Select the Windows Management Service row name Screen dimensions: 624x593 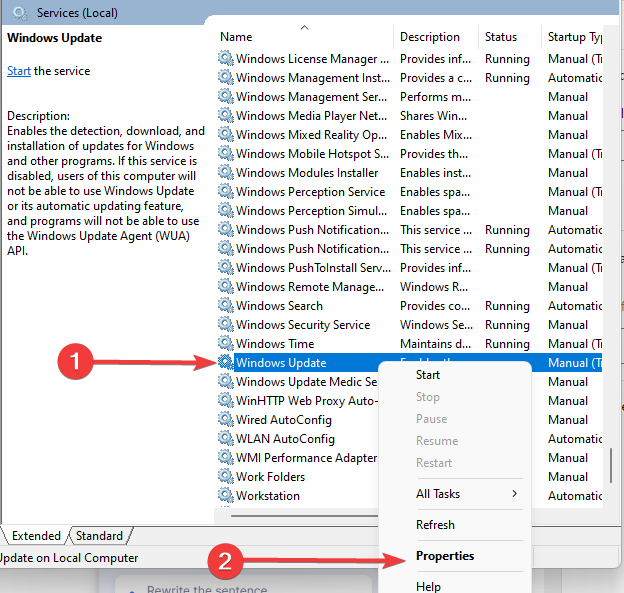311,97
